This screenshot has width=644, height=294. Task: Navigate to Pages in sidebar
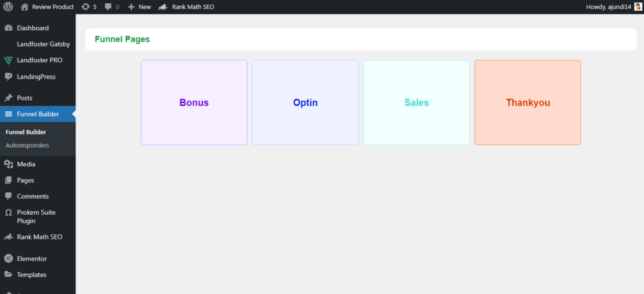[x=26, y=180]
